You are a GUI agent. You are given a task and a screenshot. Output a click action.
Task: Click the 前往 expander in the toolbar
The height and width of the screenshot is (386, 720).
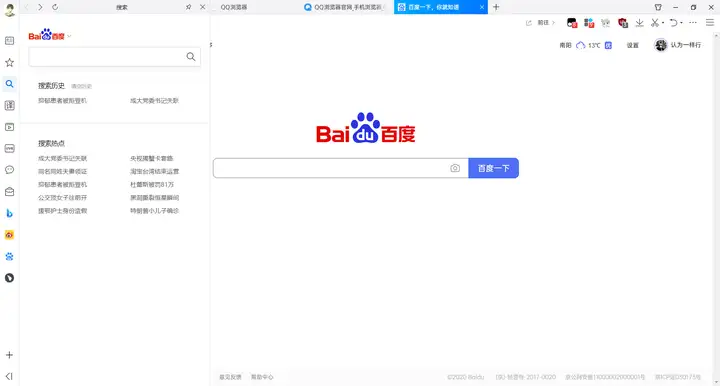click(546, 22)
